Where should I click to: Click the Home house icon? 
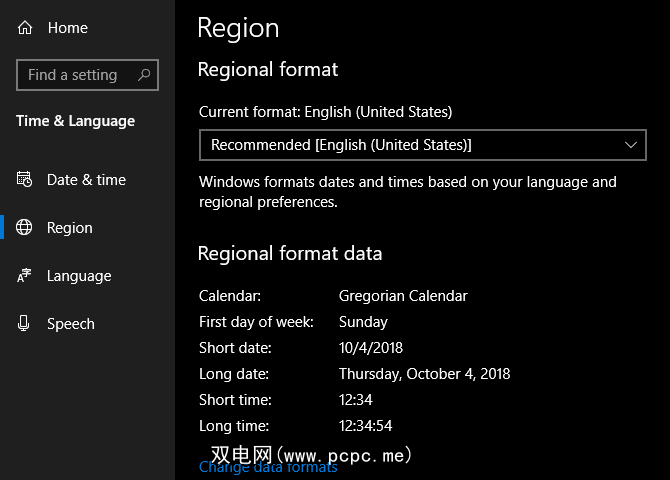[x=25, y=28]
